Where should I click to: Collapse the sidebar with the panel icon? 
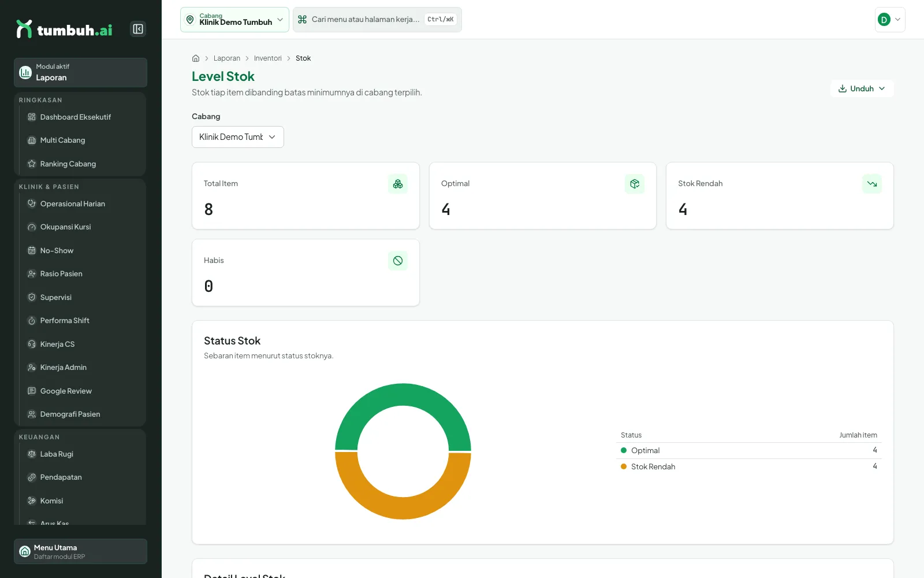click(138, 29)
